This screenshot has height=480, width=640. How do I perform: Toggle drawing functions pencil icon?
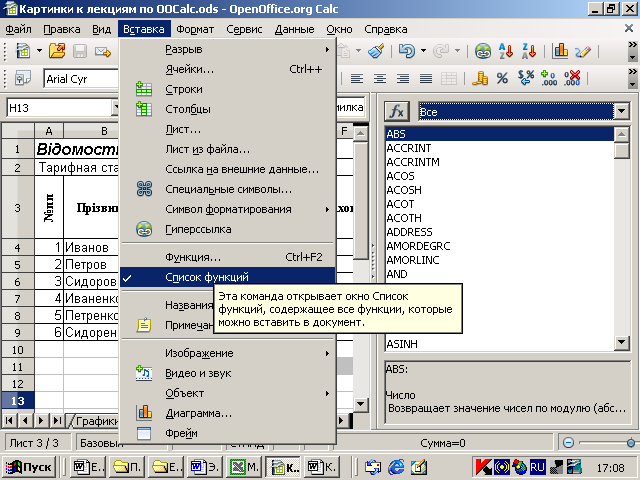pos(583,51)
